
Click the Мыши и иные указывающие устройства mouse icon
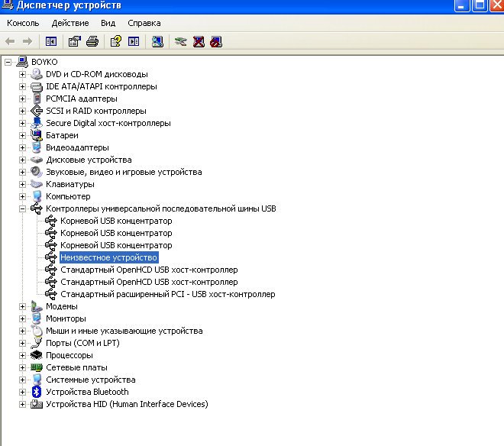tap(37, 331)
